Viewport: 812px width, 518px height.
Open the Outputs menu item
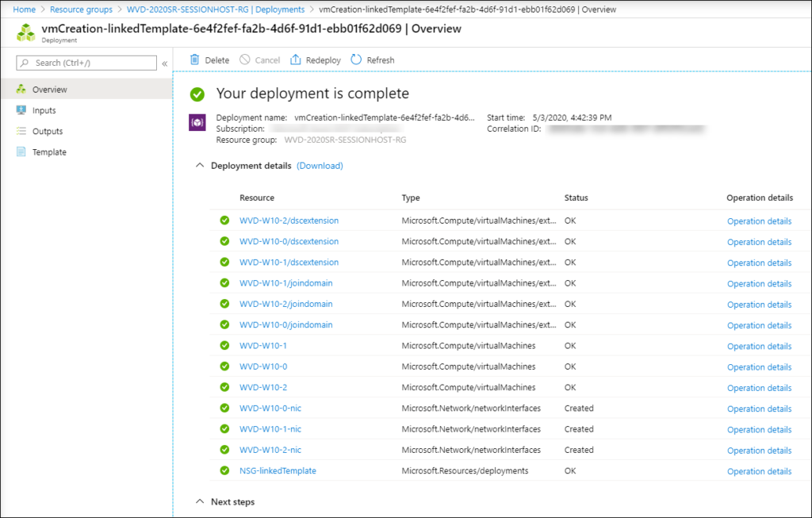[x=86, y=131]
